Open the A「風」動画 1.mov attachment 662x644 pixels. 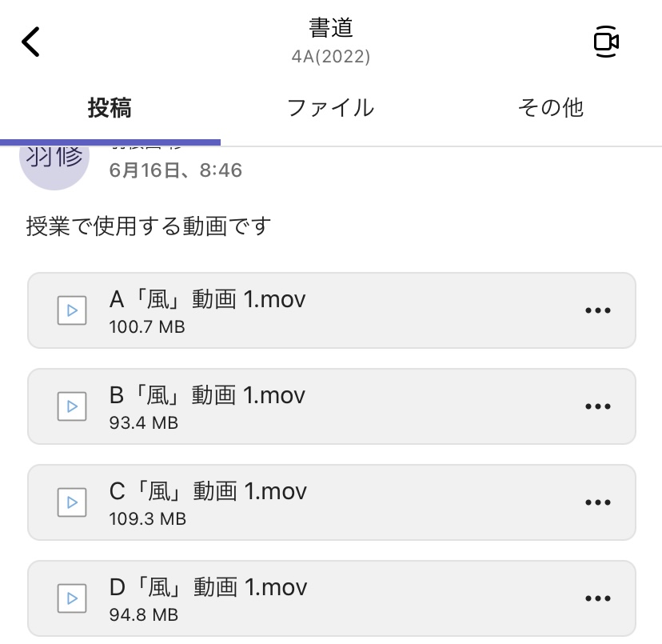[x=332, y=310]
